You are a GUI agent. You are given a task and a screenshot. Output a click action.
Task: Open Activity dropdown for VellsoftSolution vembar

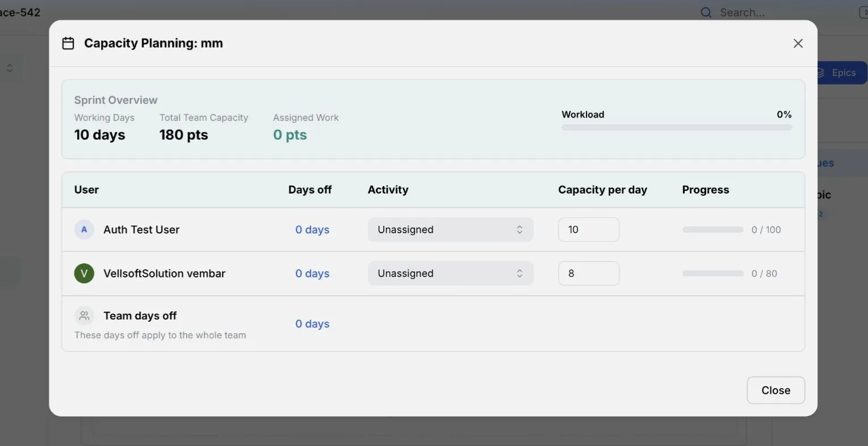pyautogui.click(x=450, y=274)
